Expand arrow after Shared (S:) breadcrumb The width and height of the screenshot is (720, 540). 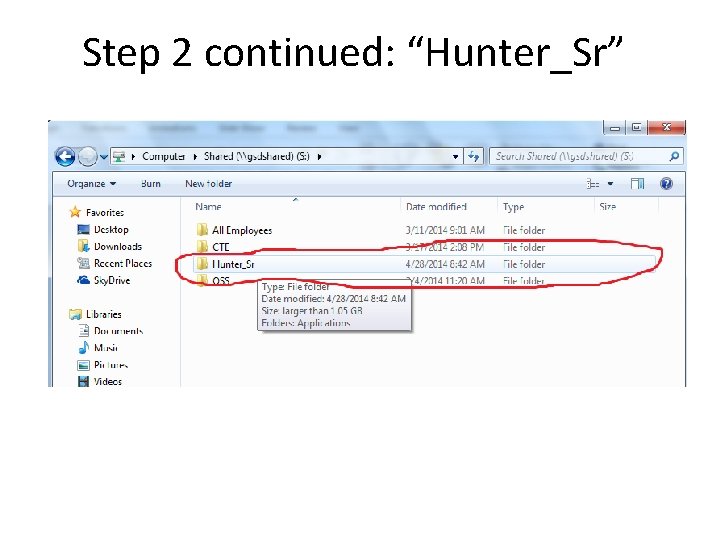pyautogui.click(x=319, y=157)
